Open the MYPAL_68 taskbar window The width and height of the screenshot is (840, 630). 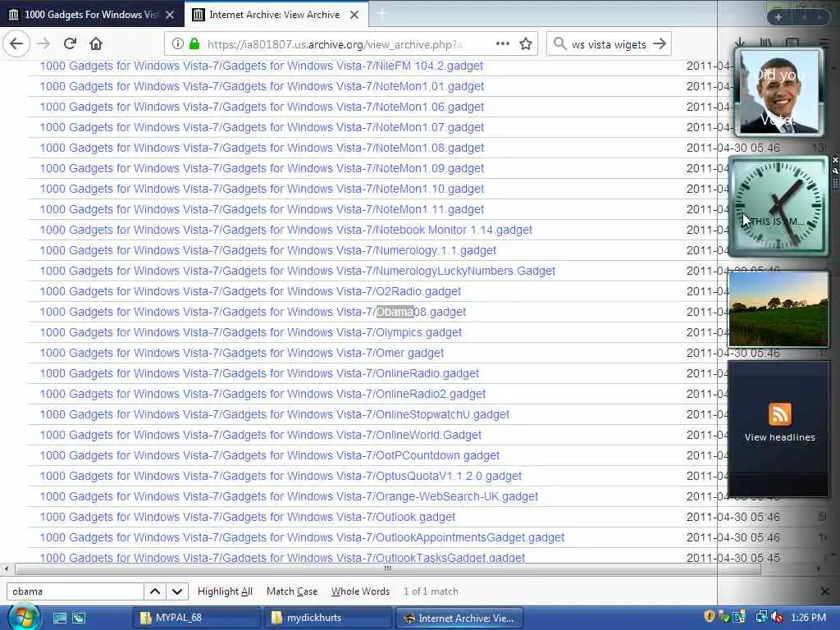(196, 618)
